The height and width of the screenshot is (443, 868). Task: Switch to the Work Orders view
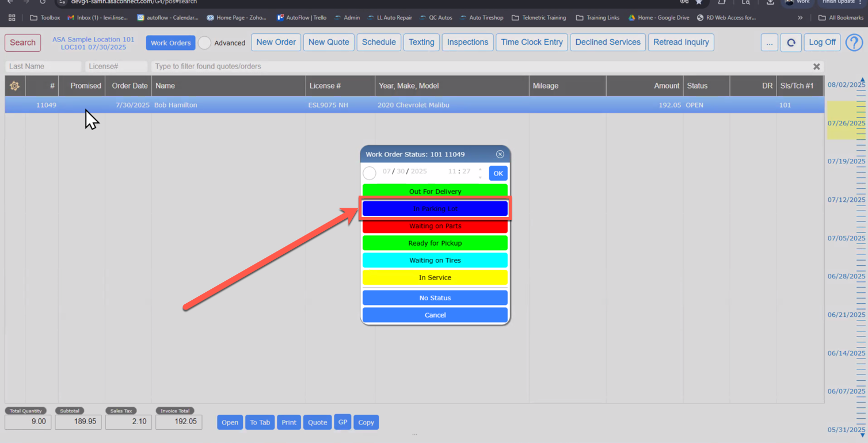170,43
